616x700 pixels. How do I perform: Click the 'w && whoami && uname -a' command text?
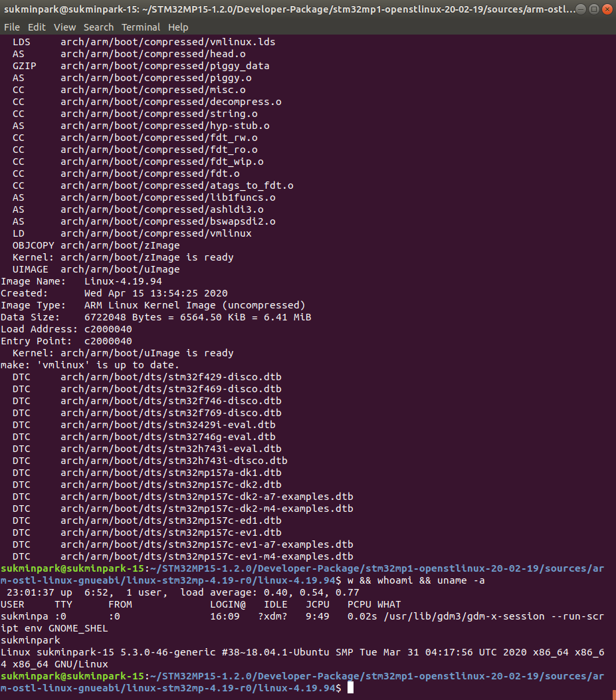[x=416, y=580]
